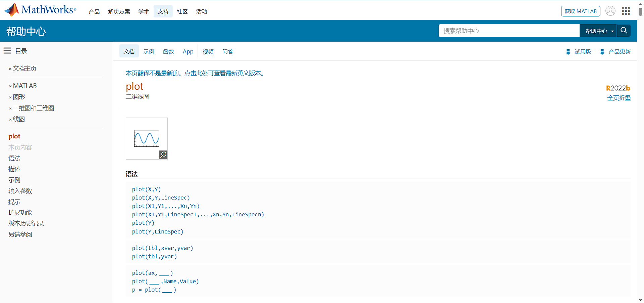Jump to 示例 section in sidebar
644x303 pixels.
(14, 180)
